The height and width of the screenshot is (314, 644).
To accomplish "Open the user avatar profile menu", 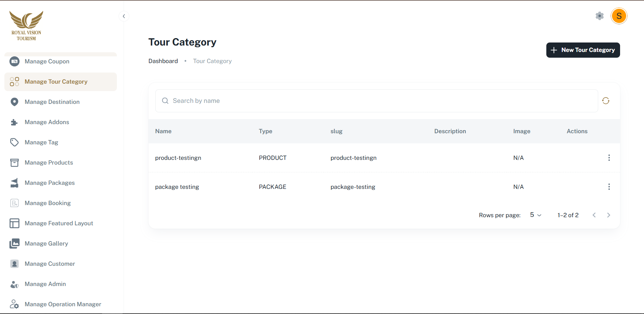I will 619,16.
